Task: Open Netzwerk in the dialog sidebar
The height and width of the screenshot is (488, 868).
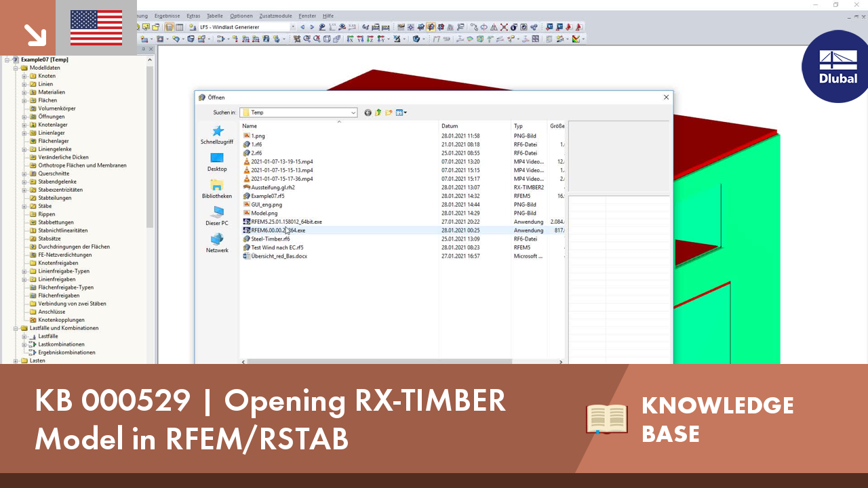Action: 217,245
